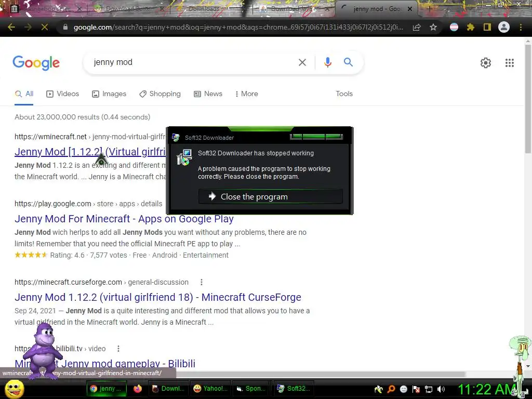Open the 'Yahoo!...' taskbar window
532x399 pixels.
pos(210,389)
